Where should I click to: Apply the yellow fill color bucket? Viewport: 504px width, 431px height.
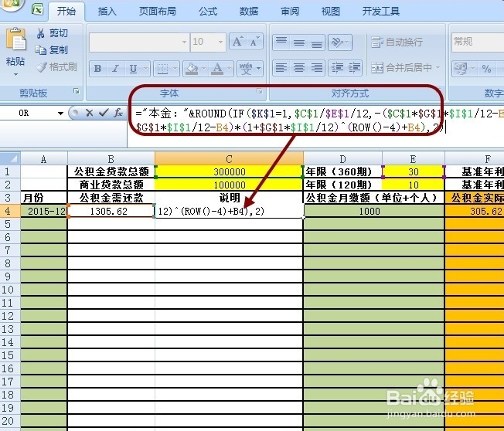pos(192,69)
